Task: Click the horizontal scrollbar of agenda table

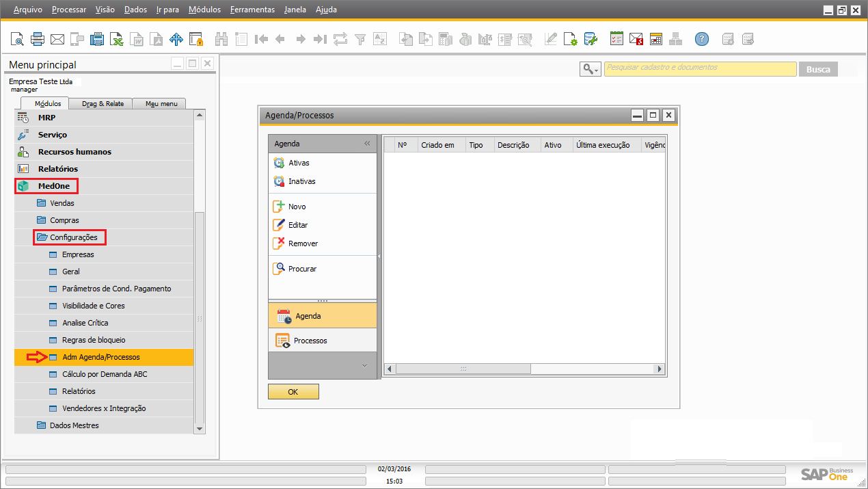Action: [463, 369]
